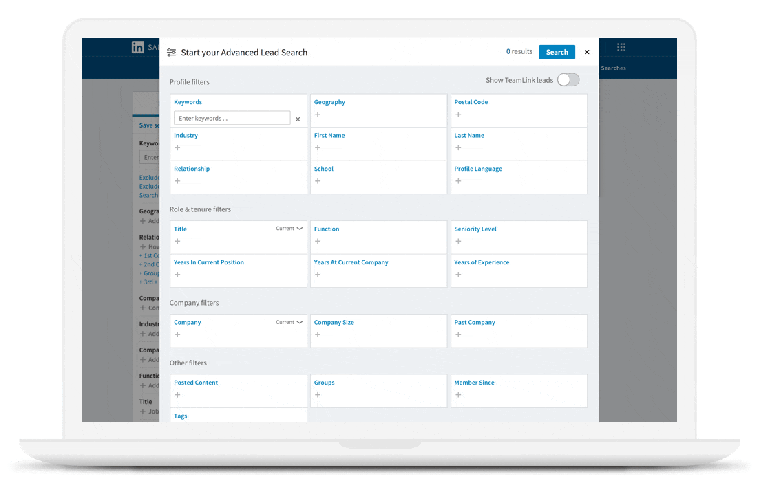Click the Posted Content filter label
Viewport: 760px width, 495px height.
[x=196, y=383]
